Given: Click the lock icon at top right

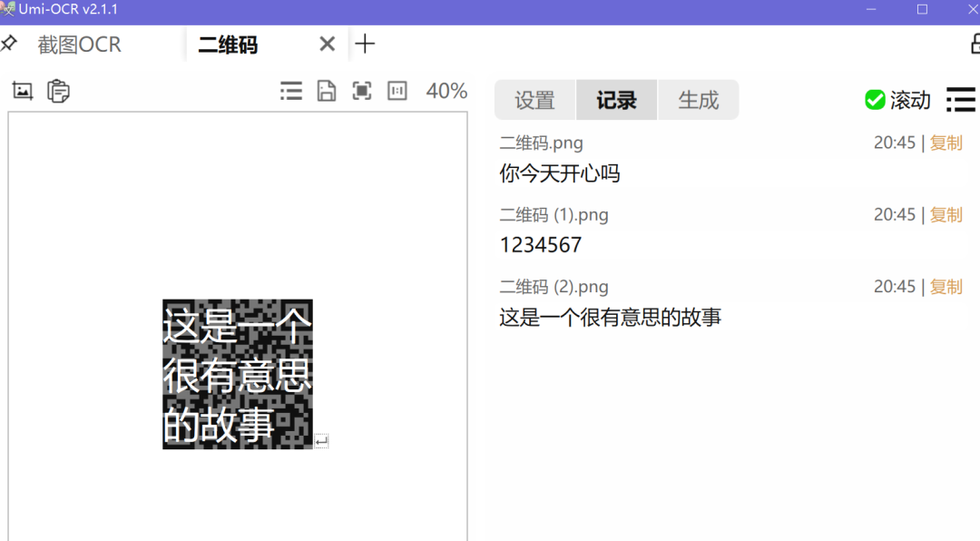Looking at the screenshot, I should pyautogui.click(x=975, y=44).
